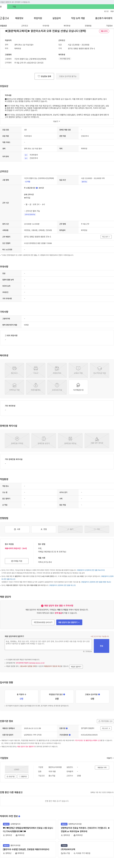The image size is (114, 868).
Task: Open the 채용절차법 제4조의3 link
Action: coord(91,570)
